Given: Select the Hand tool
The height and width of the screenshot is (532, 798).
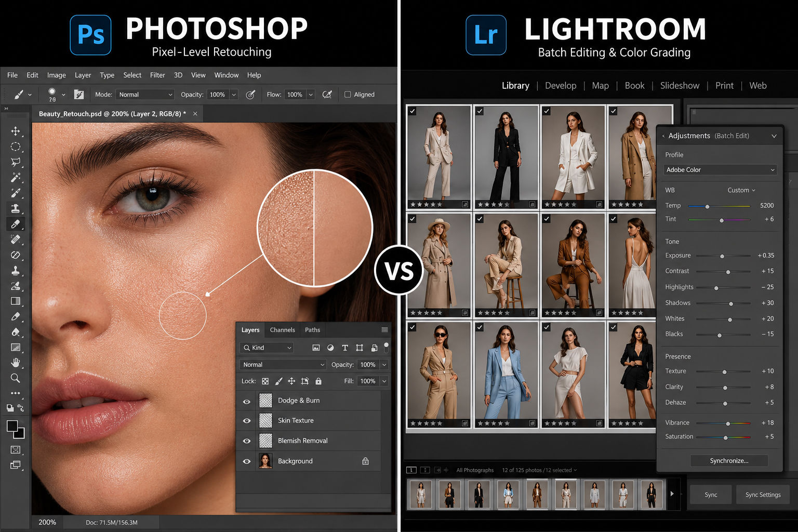Looking at the screenshot, I should 16,363.
